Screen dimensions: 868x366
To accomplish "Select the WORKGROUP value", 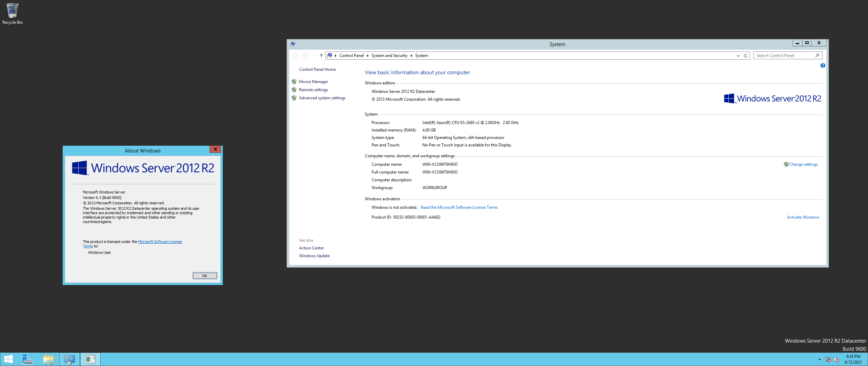I will pyautogui.click(x=435, y=188).
